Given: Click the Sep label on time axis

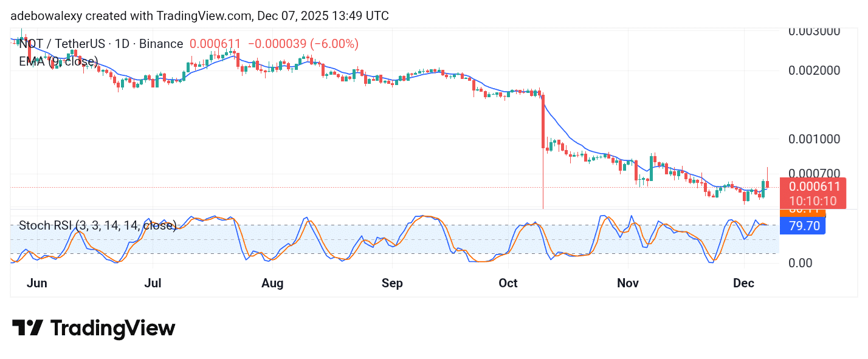Looking at the screenshot, I should (x=392, y=283).
